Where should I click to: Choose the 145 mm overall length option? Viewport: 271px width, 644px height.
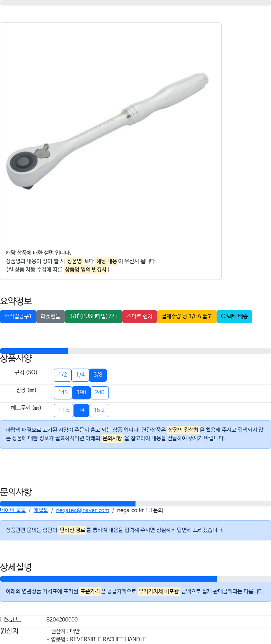pyautogui.click(x=63, y=392)
